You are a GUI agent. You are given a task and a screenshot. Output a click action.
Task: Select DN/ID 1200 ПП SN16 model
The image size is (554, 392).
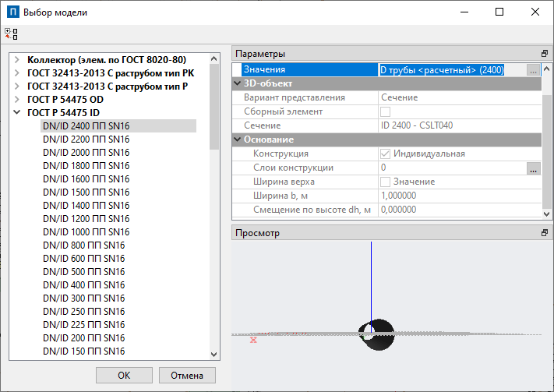[86, 219]
